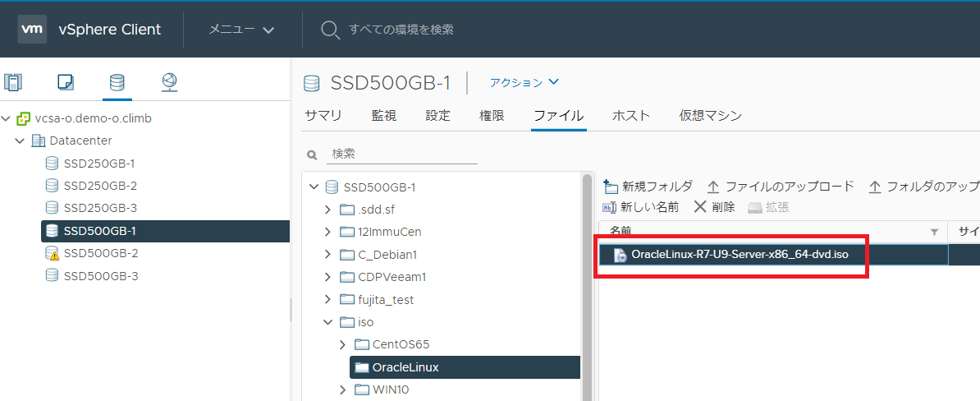The image size is (980, 401).
Task: Click the 新規フォルダ folder-plus icon
Action: pyautogui.click(x=611, y=187)
